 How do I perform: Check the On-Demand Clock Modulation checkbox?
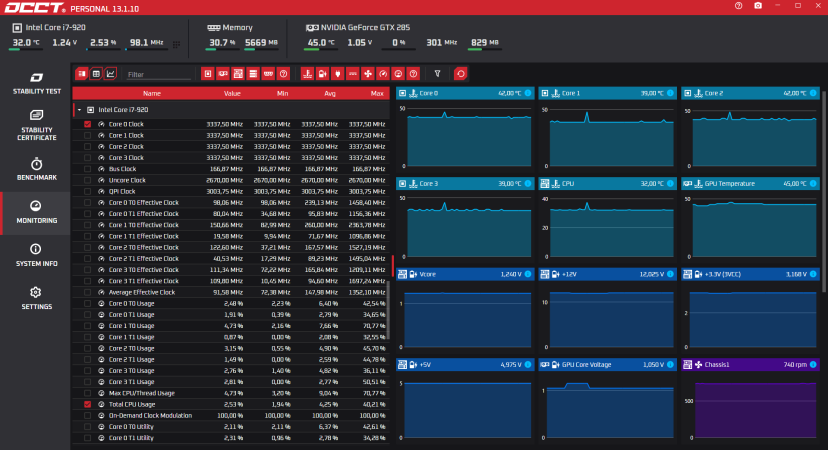pos(88,415)
